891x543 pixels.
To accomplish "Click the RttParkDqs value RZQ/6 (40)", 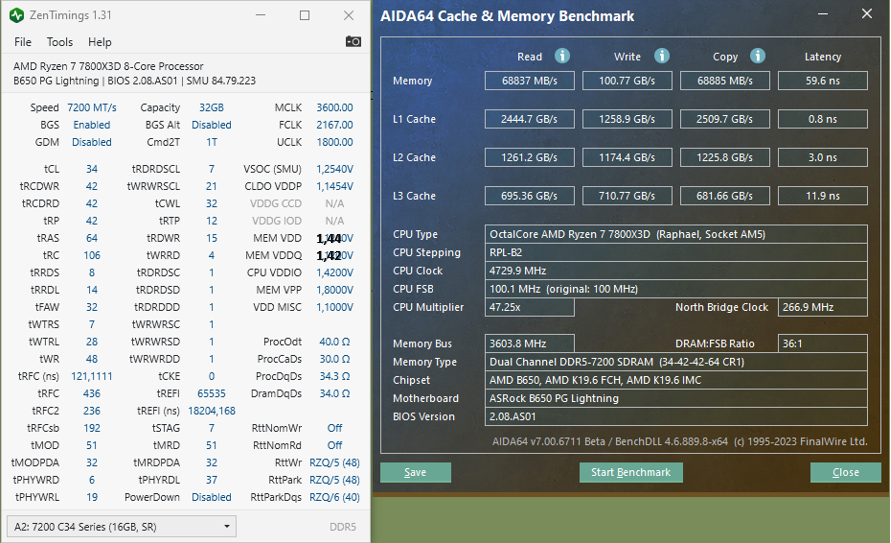I will pyautogui.click(x=335, y=497).
